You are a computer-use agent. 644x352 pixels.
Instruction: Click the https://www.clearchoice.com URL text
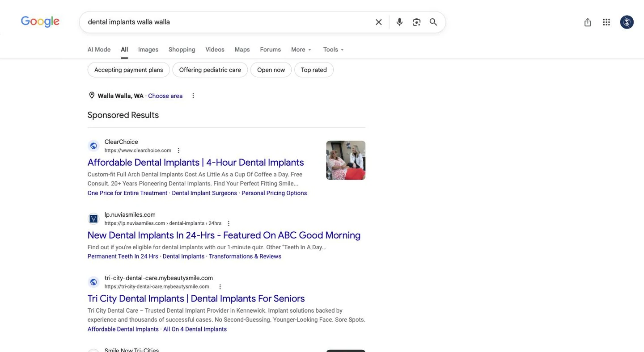coord(138,151)
